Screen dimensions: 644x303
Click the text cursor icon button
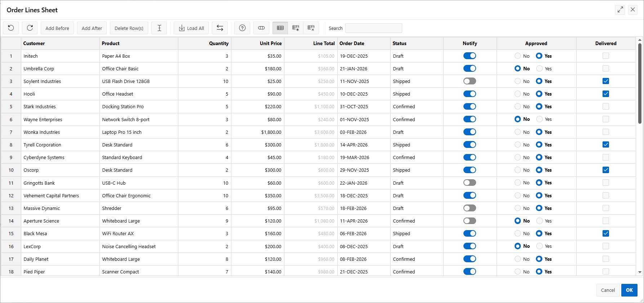(x=159, y=28)
